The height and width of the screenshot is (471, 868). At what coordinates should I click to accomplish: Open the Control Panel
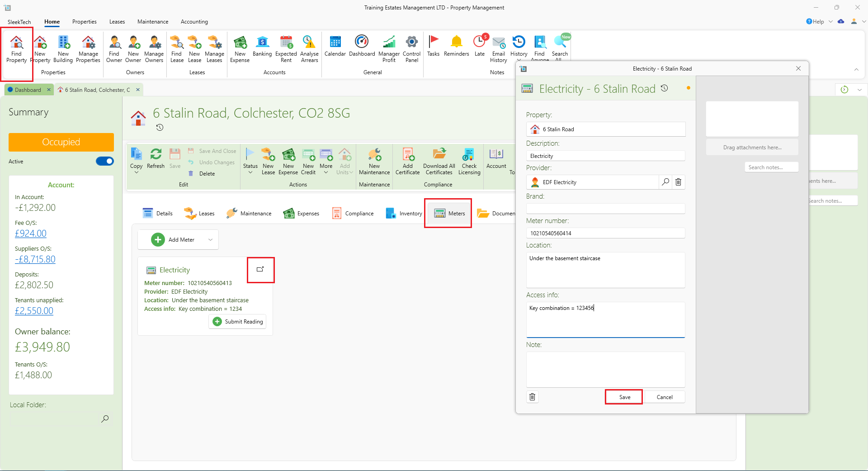click(412, 49)
